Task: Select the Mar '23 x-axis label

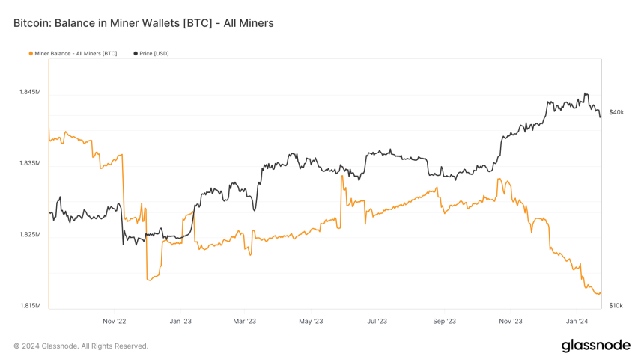Action: point(244,321)
